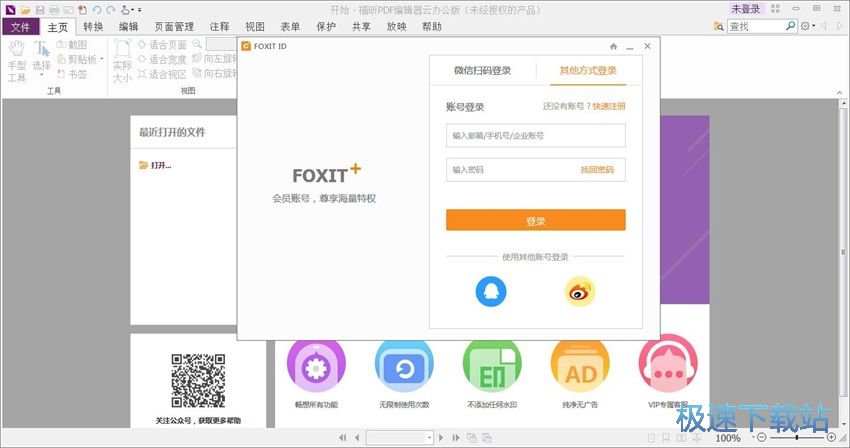Click the Foxit app logo icon in title bar
The image size is (850, 448).
pos(10,9)
